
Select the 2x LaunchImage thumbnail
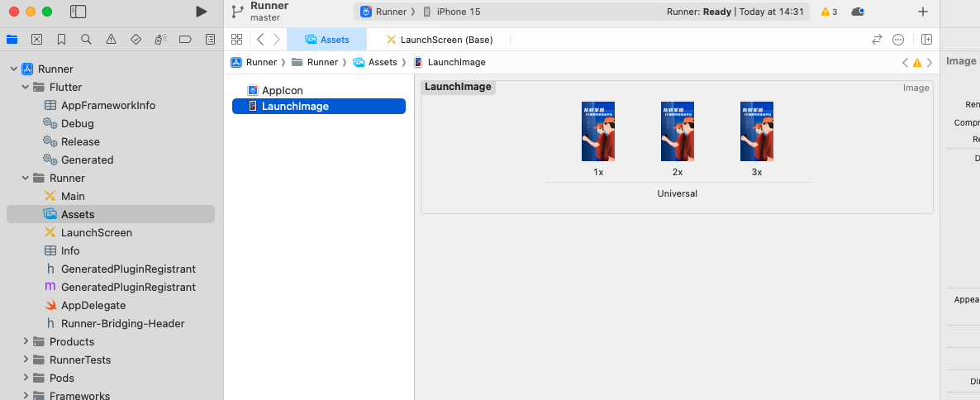678,131
